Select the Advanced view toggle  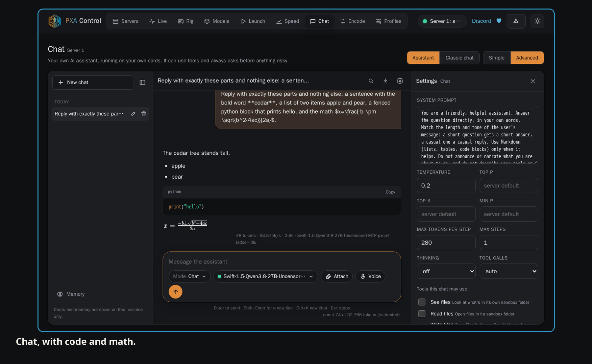pyautogui.click(x=527, y=58)
